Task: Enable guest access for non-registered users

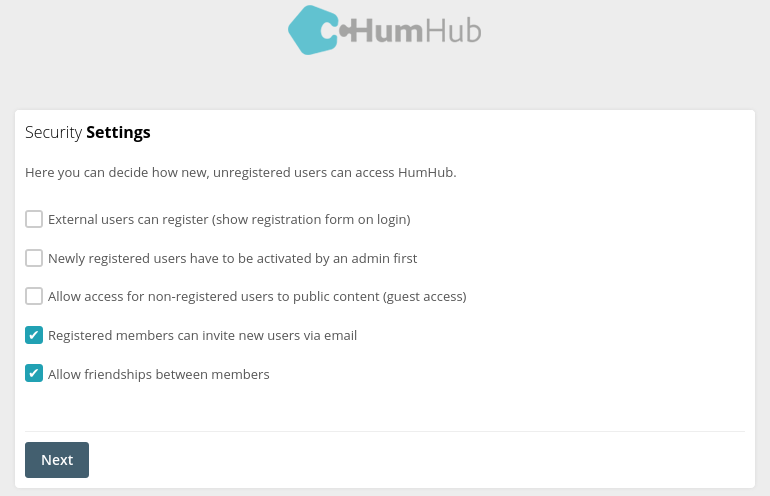Action: tap(34, 296)
